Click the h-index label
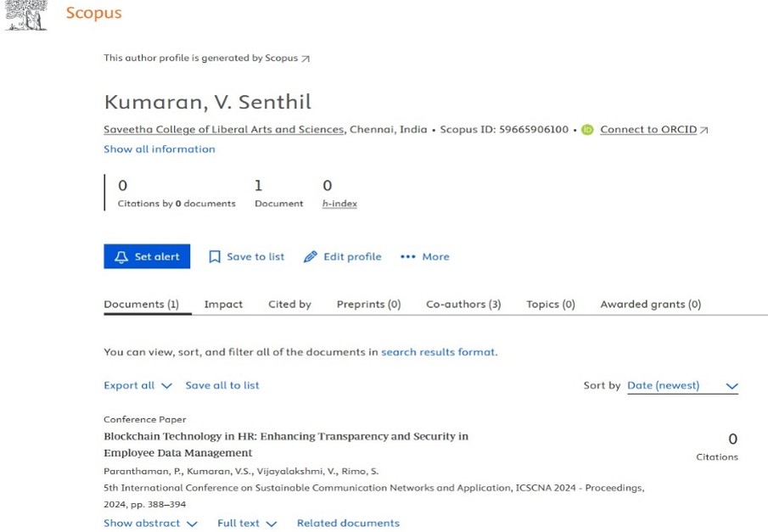Viewport: 768px width, 532px height. coord(339,204)
